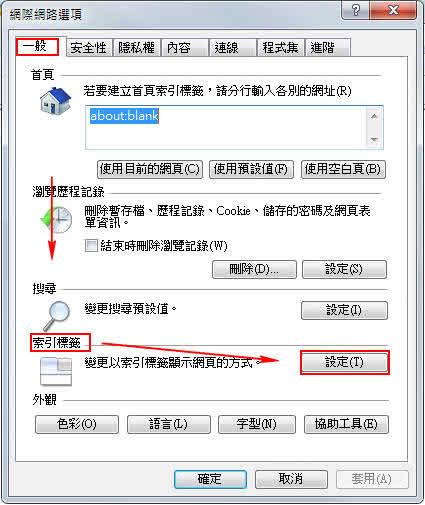425x505 pixels.
Task: Confirm with the 確定 button
Action: click(x=210, y=479)
